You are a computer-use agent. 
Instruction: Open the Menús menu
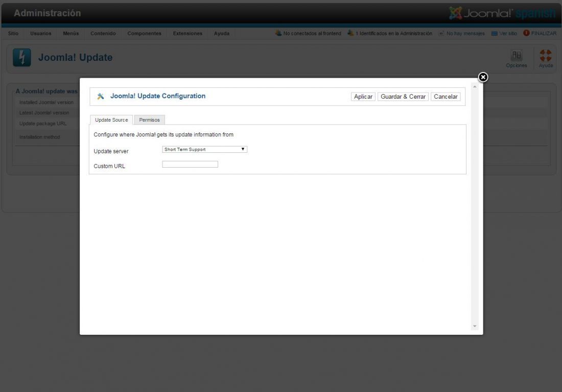tap(71, 33)
